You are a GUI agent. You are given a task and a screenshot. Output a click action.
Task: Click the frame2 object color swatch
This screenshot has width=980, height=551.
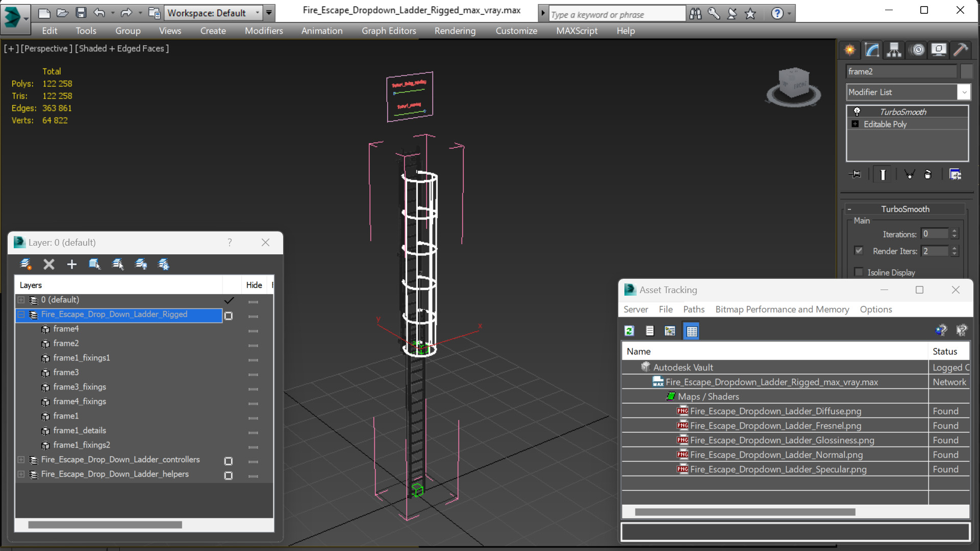click(966, 71)
